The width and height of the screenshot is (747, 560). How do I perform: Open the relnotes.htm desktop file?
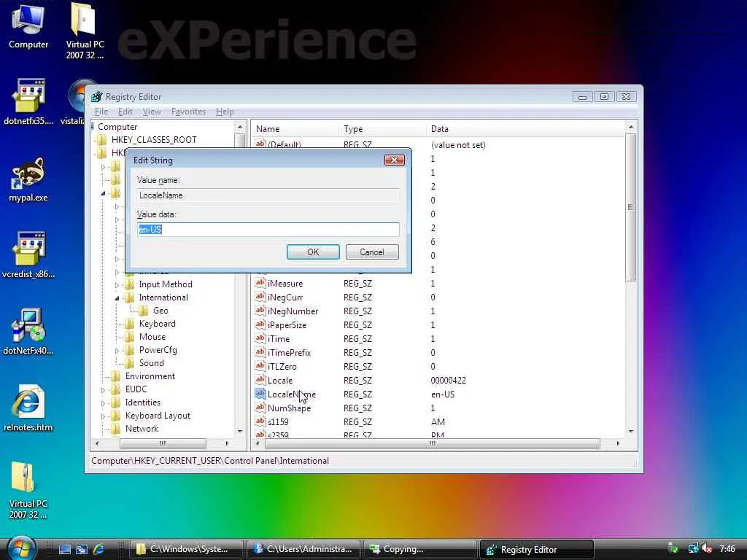28,408
